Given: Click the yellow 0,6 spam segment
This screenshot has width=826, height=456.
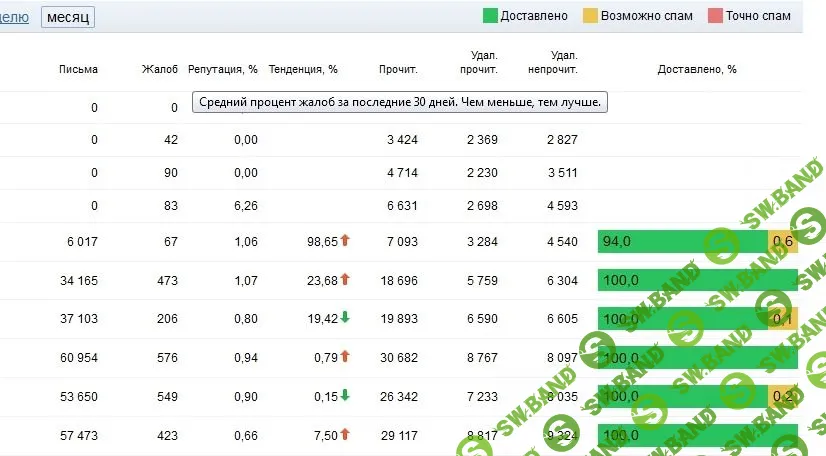Looking at the screenshot, I should click(783, 242).
